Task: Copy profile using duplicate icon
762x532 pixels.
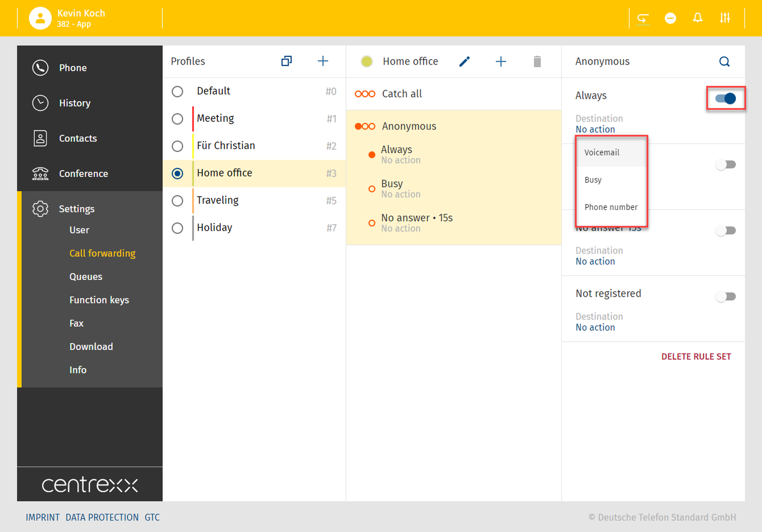Action: click(x=287, y=61)
